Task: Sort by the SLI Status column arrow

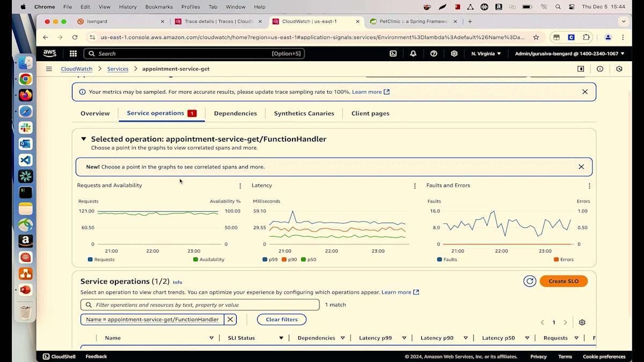Action: (x=281, y=338)
